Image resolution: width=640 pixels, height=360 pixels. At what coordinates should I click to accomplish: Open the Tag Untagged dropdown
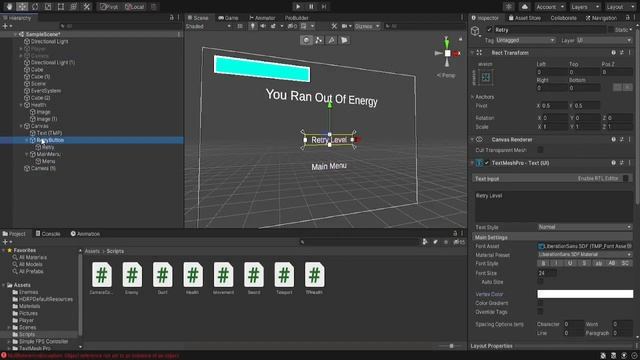pyautogui.click(x=526, y=40)
